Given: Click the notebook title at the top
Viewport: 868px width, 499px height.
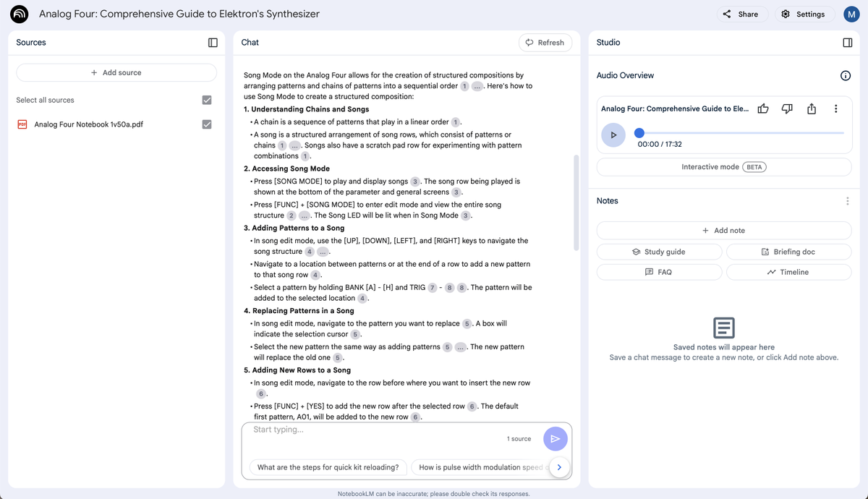Looking at the screenshot, I should pyautogui.click(x=179, y=14).
